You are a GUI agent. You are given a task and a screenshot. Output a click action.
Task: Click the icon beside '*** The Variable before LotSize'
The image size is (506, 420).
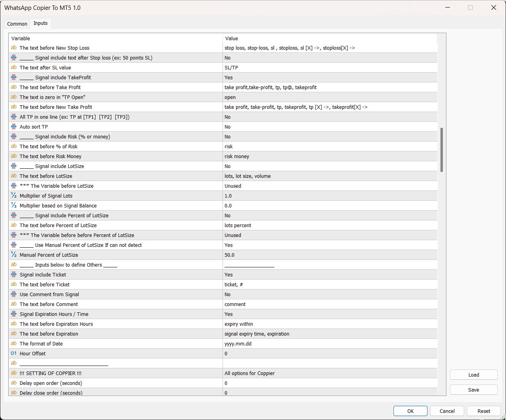[x=14, y=186]
